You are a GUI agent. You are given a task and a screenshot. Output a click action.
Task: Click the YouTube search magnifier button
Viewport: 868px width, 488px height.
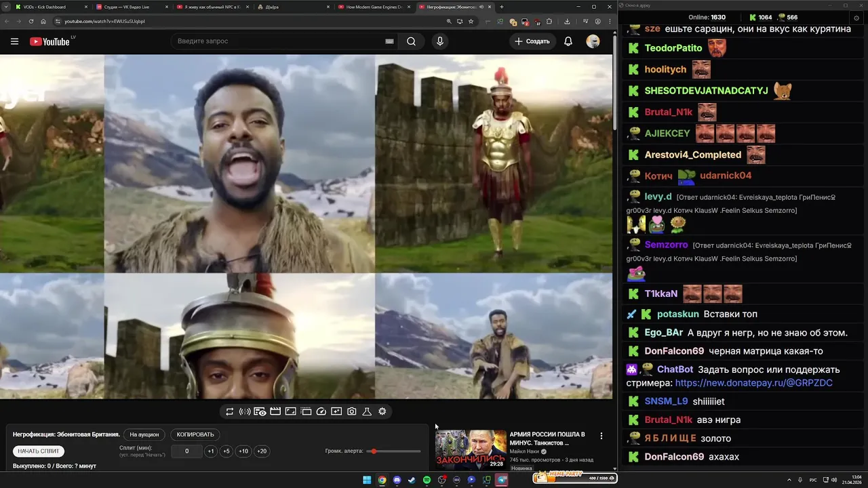411,41
